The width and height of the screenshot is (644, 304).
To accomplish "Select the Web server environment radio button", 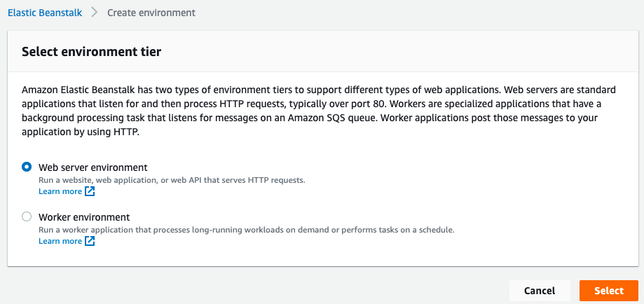I will (27, 167).
